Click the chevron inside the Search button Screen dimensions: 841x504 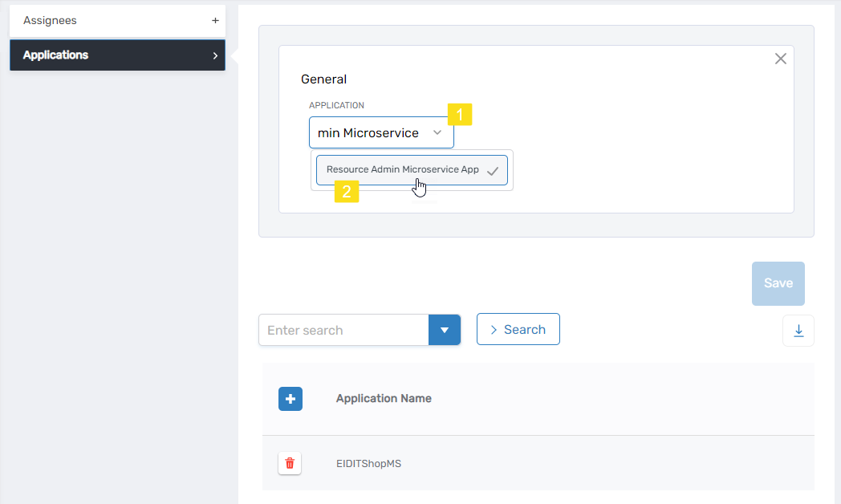[493, 329]
